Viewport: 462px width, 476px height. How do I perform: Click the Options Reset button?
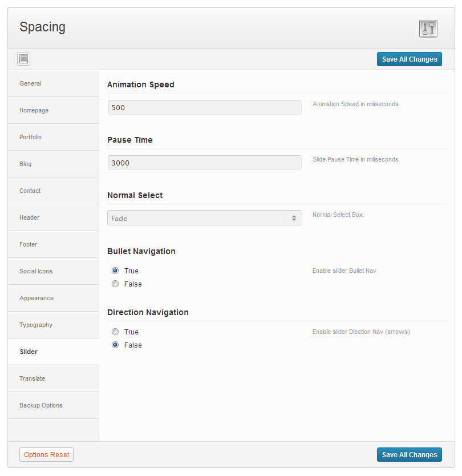pyautogui.click(x=46, y=454)
